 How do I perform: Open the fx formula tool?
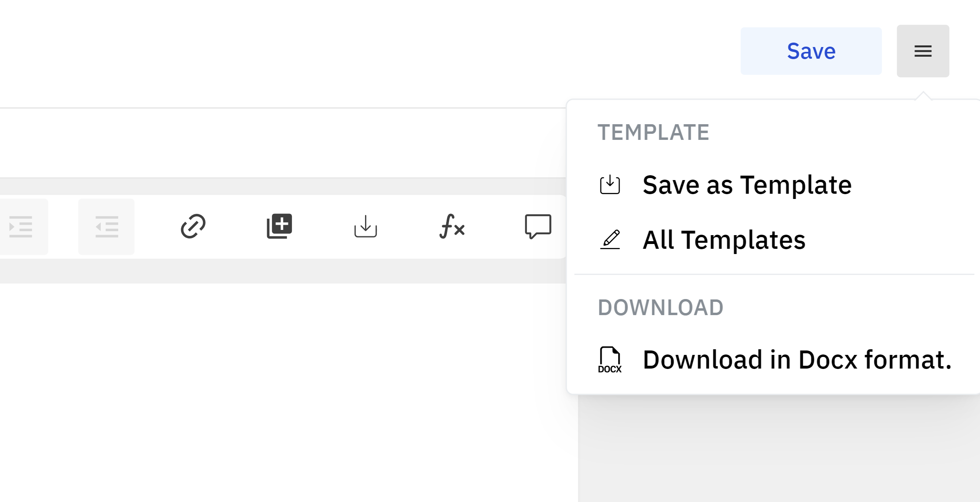pyautogui.click(x=452, y=226)
